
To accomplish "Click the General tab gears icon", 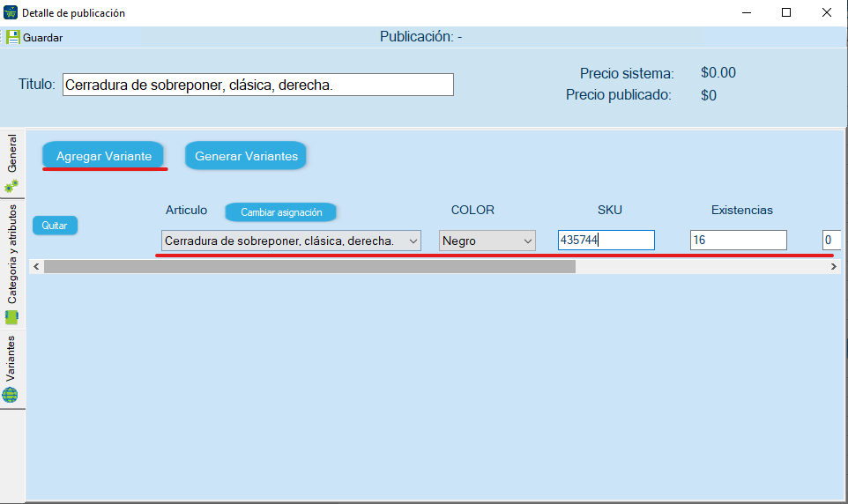I will 11,187.
